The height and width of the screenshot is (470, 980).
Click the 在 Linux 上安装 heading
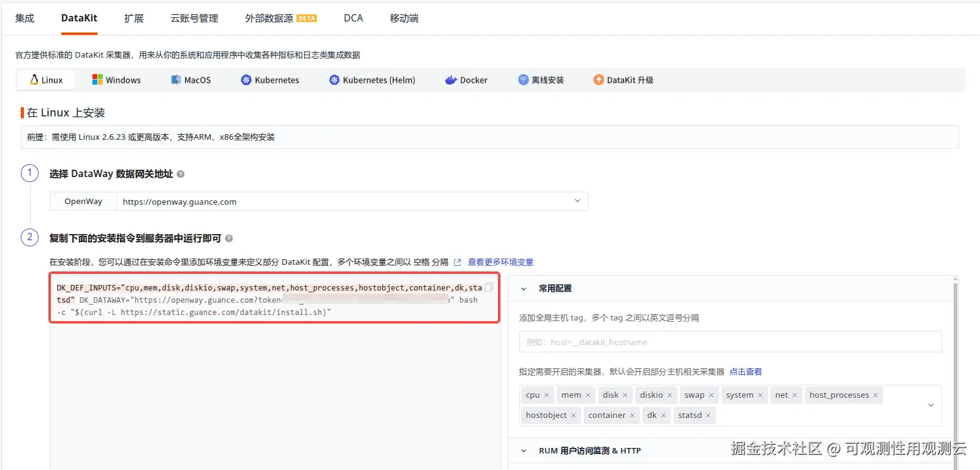tap(66, 113)
